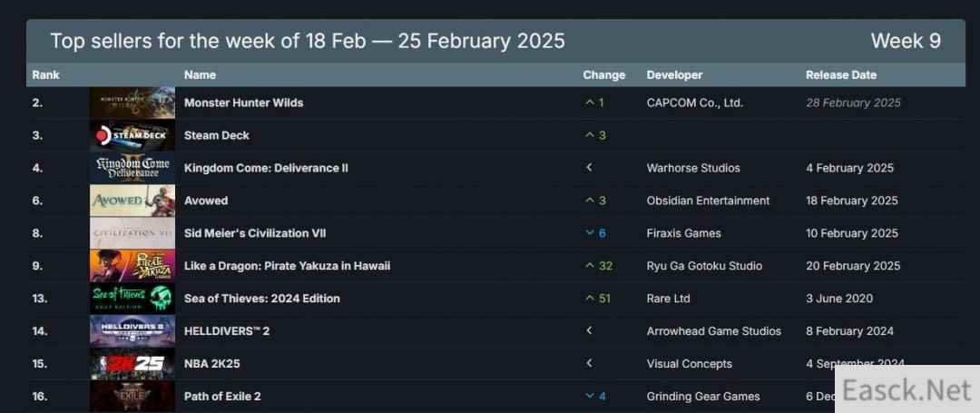This screenshot has height=413, width=980.
Task: Click the Path of Exile 2 title
Action: click(222, 397)
